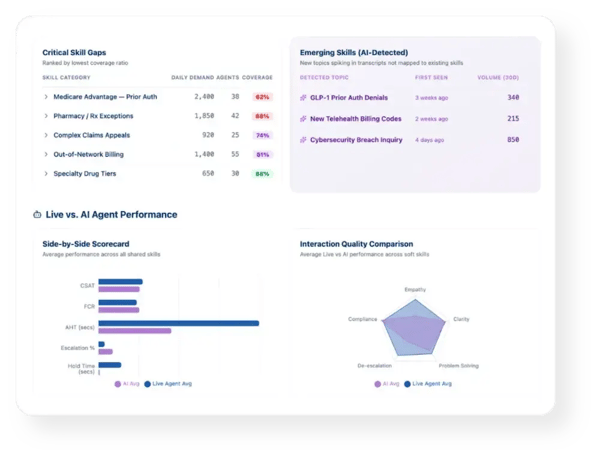The width and height of the screenshot is (600, 460).
Task: Toggle Live Agent Avg legend in Side-by-Side Scorecard
Action: [168, 384]
